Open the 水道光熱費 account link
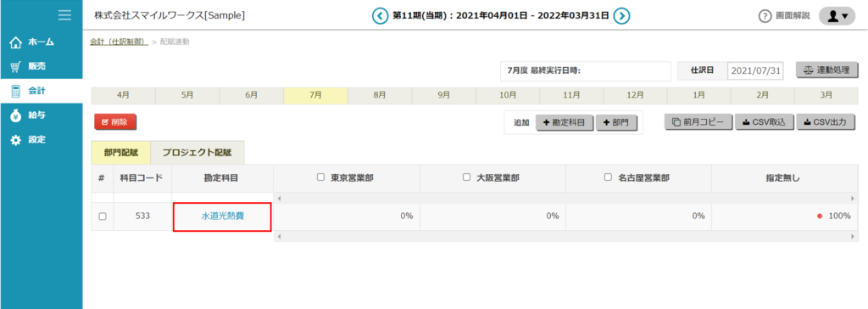868x309 pixels. click(x=223, y=216)
